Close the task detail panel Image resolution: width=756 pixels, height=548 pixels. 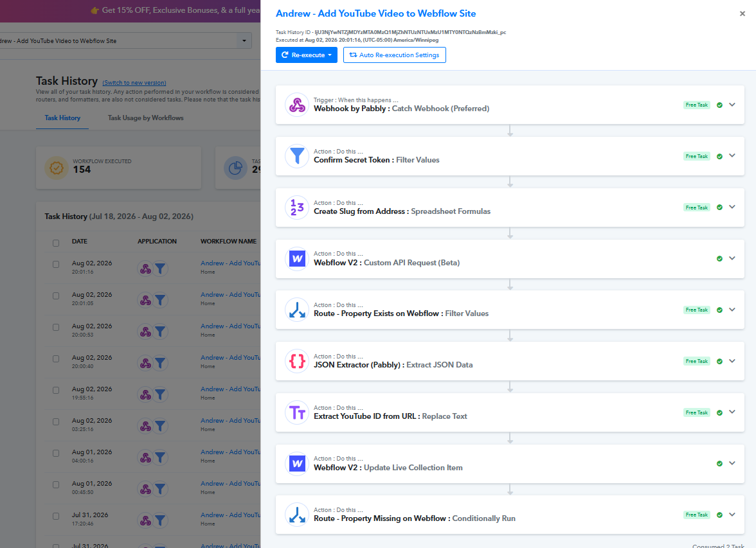[x=742, y=13]
